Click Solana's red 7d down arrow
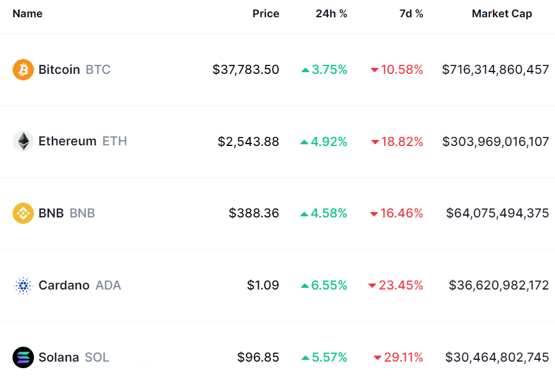This screenshot has width=555, height=392. (x=377, y=358)
